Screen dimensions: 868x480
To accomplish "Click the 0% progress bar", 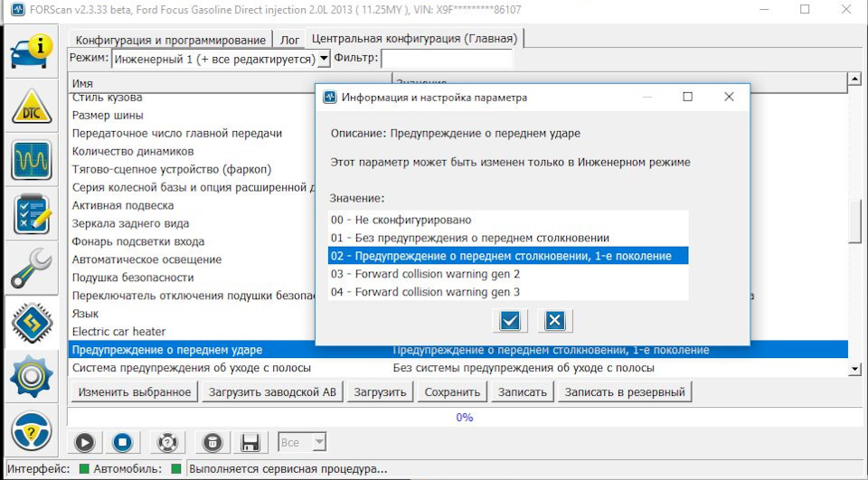I will click(464, 418).
